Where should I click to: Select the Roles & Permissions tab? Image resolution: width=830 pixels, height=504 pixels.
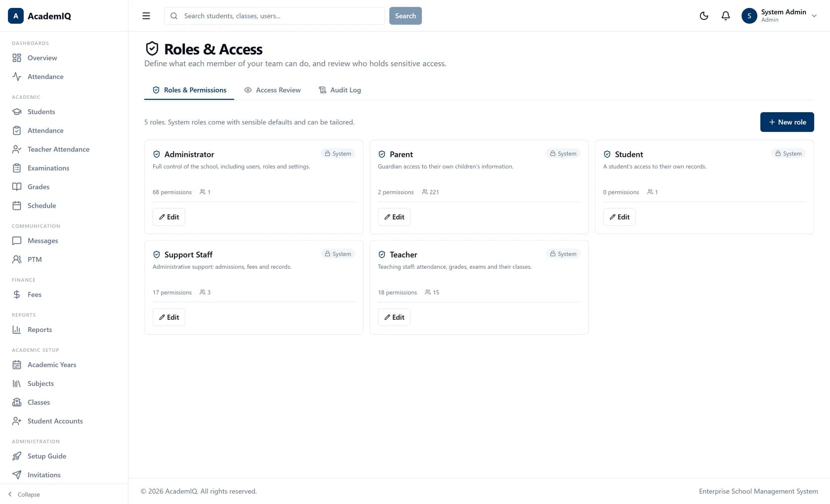189,90
